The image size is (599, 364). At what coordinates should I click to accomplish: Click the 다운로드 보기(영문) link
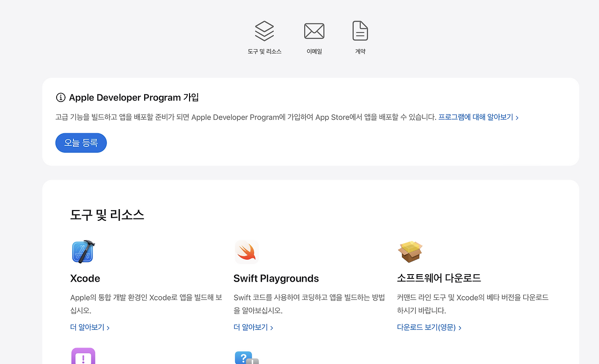click(426, 327)
